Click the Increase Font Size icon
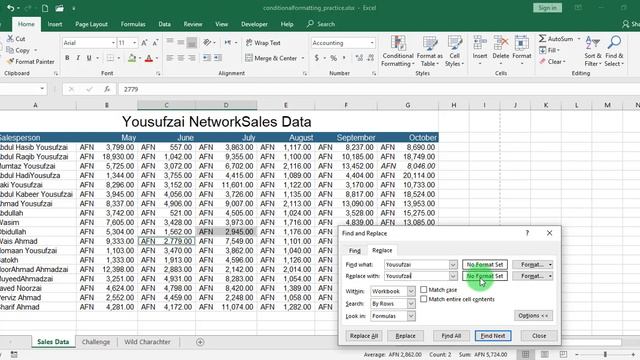 click(x=144, y=43)
